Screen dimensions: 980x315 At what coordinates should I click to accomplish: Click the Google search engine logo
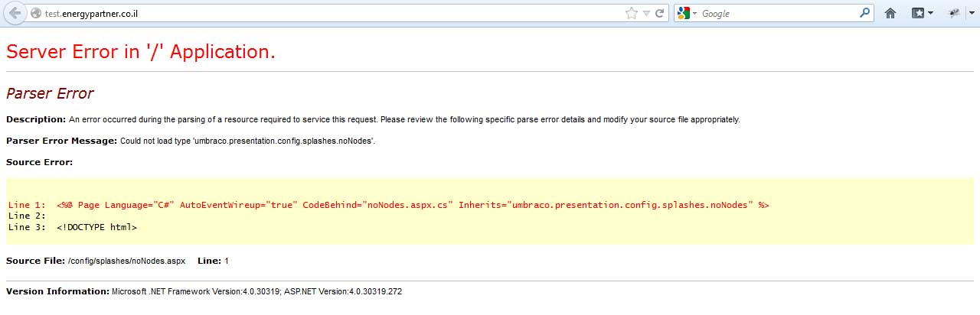pyautogui.click(x=684, y=14)
